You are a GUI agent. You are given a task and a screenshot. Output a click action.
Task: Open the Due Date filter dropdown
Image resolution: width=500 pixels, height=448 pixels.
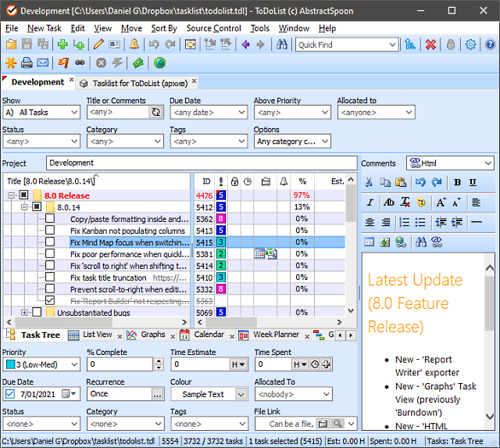pos(209,113)
